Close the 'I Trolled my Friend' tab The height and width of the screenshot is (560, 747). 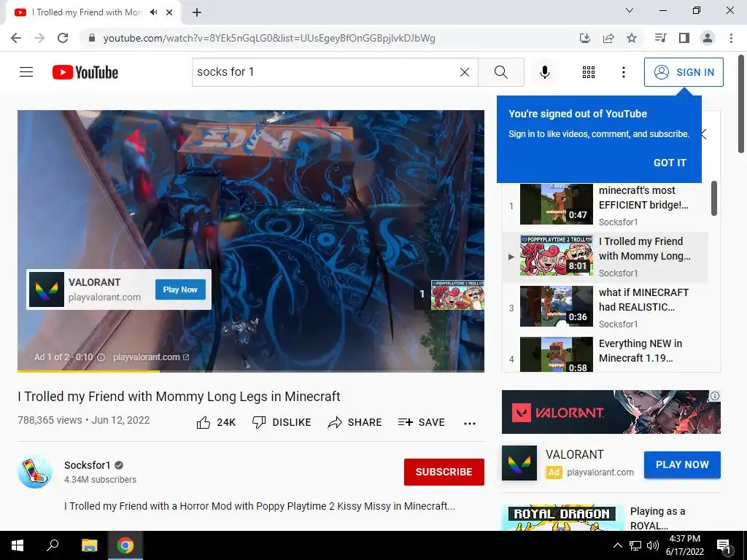(x=169, y=12)
